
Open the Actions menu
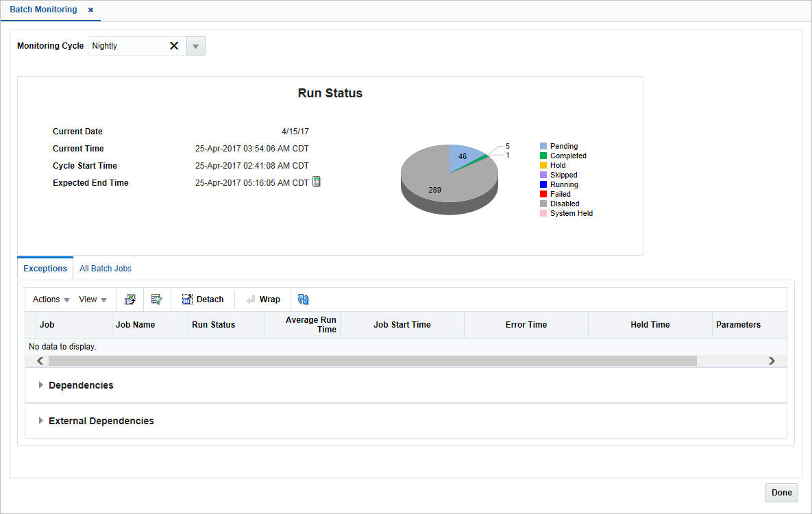pos(49,299)
